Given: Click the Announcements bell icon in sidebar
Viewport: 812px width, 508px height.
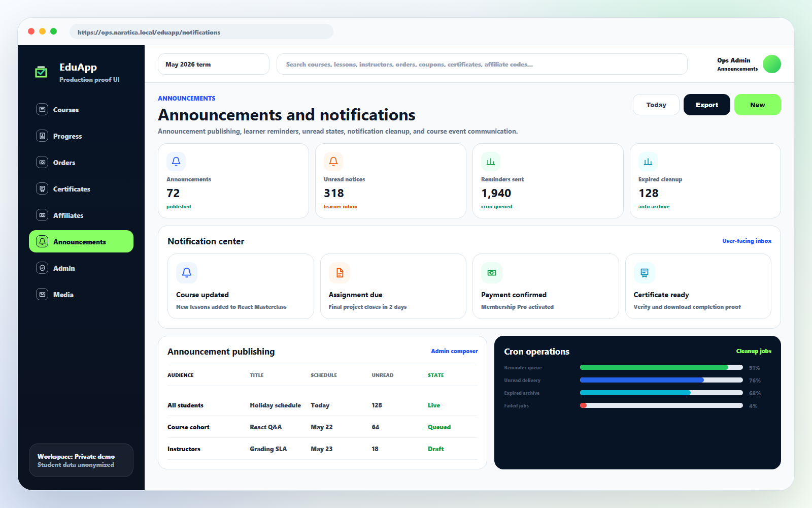Looking at the screenshot, I should pyautogui.click(x=42, y=241).
